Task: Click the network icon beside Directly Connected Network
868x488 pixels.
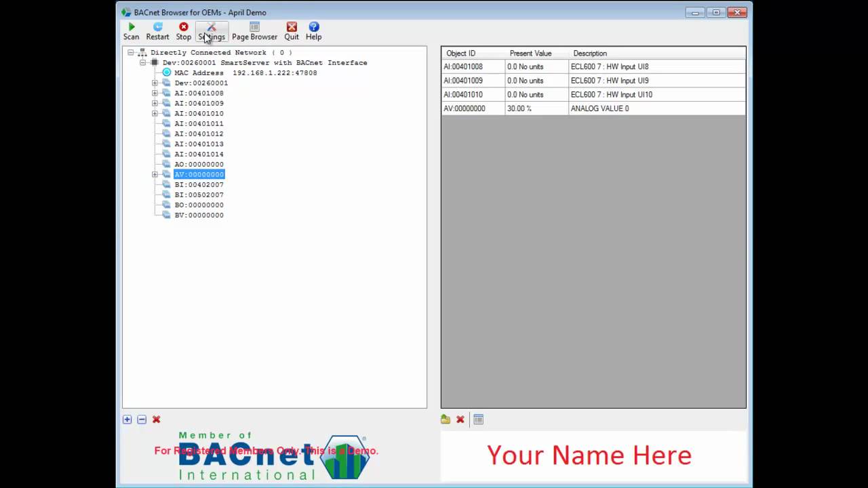Action: pos(142,52)
